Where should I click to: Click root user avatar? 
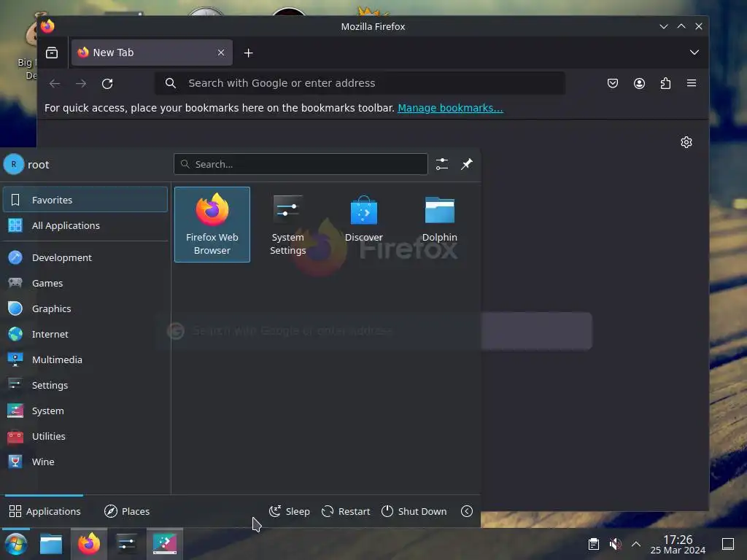click(14, 164)
